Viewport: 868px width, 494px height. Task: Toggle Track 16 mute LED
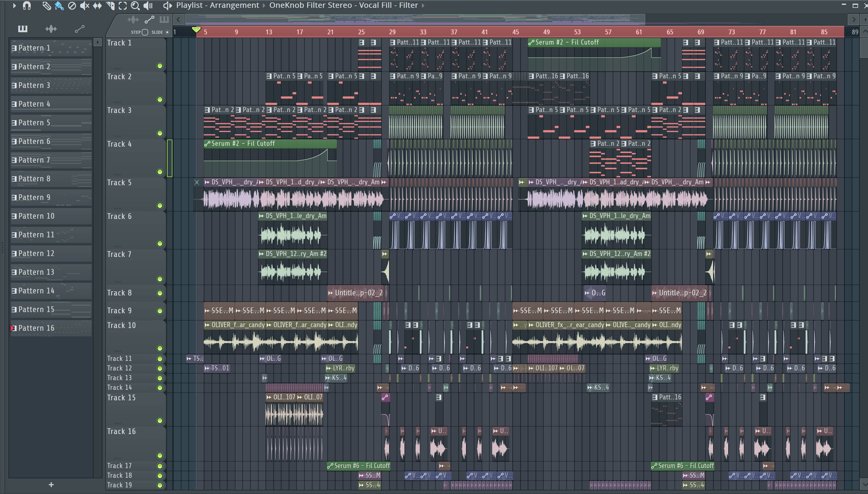point(160,455)
